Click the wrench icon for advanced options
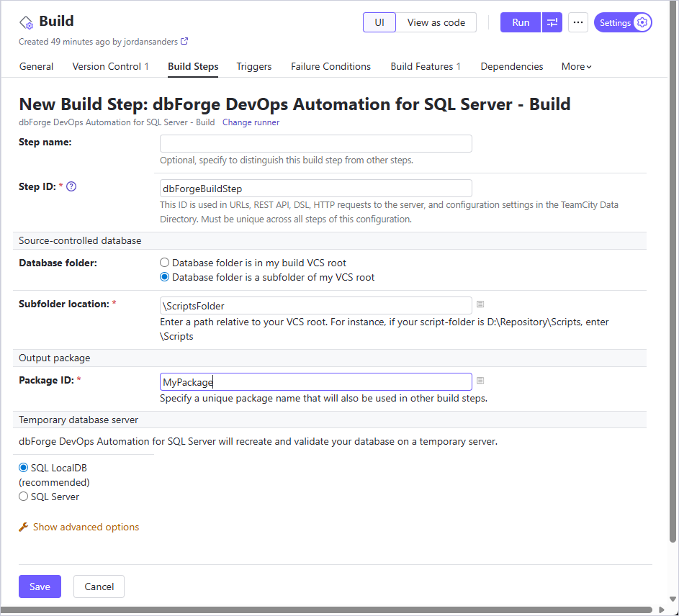Screen dimensions: 679x616 click(x=23, y=527)
